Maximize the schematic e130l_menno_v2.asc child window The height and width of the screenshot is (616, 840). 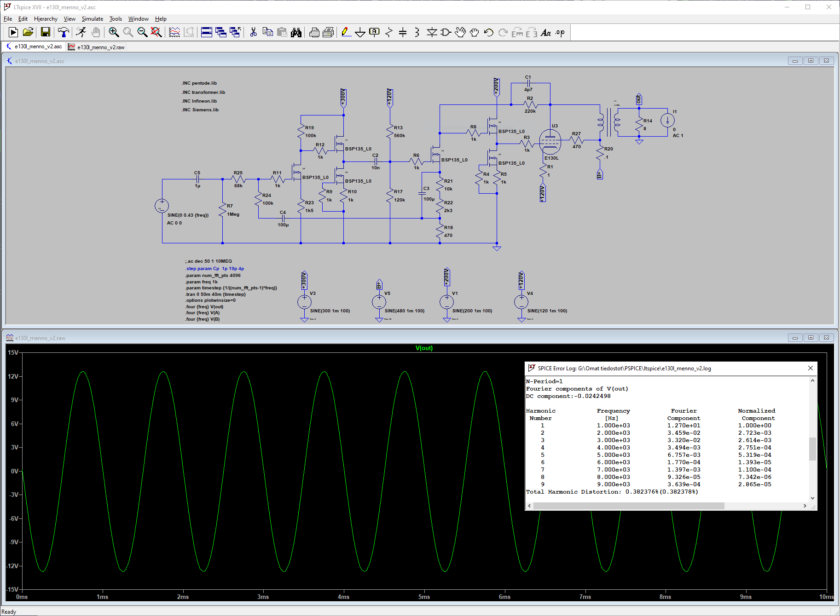[811, 61]
